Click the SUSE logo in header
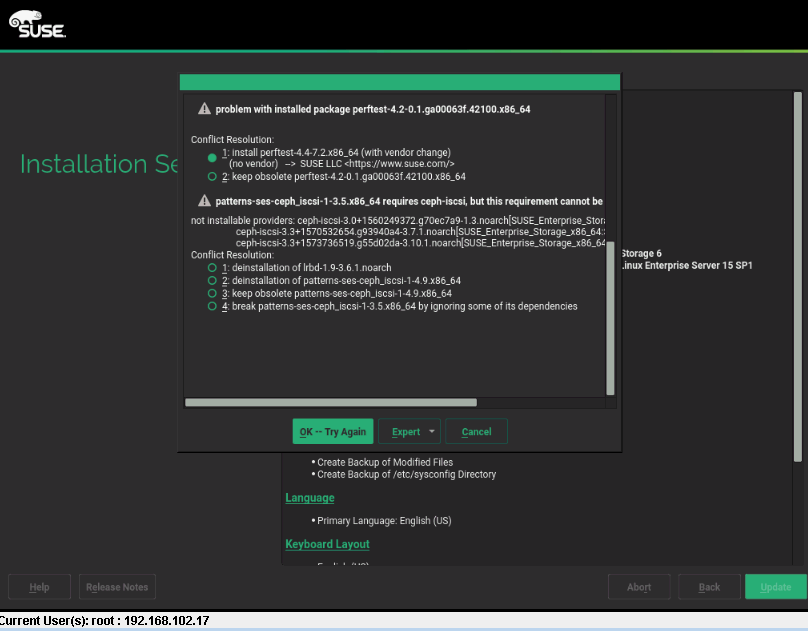808x631 pixels. (x=37, y=25)
